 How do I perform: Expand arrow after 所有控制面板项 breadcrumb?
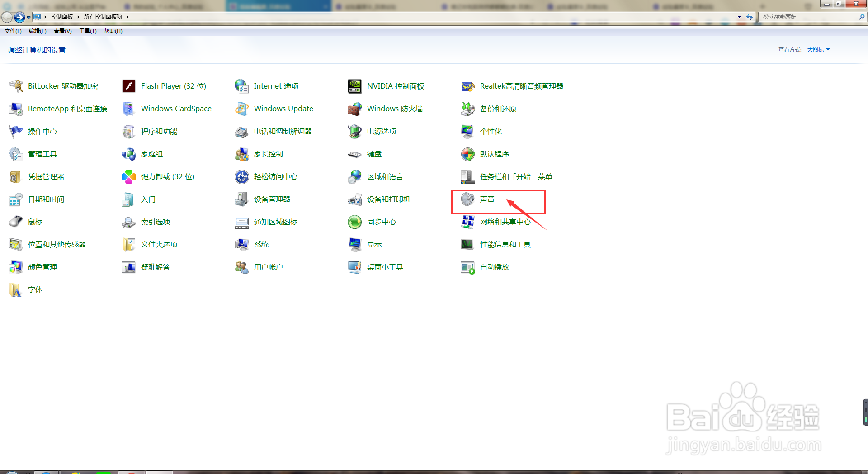click(128, 17)
